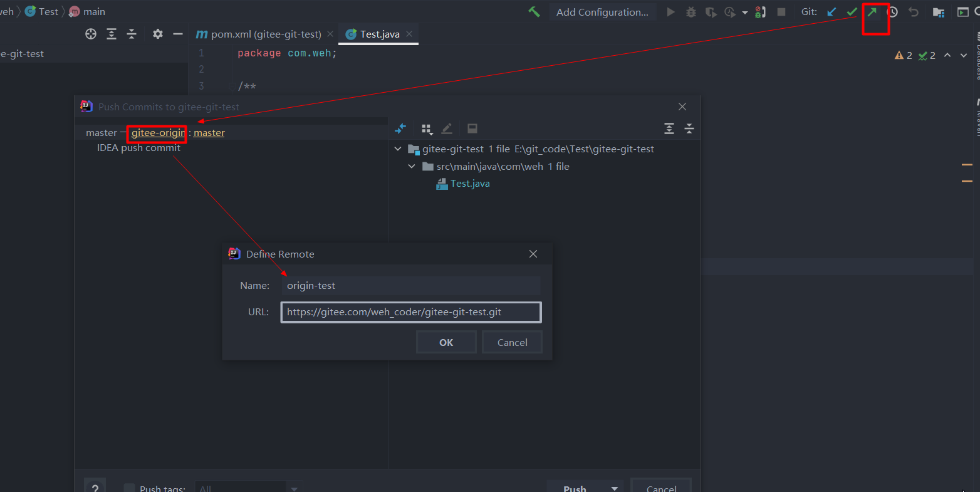Click the Run with Coverage icon
980x492 pixels.
coord(711,12)
